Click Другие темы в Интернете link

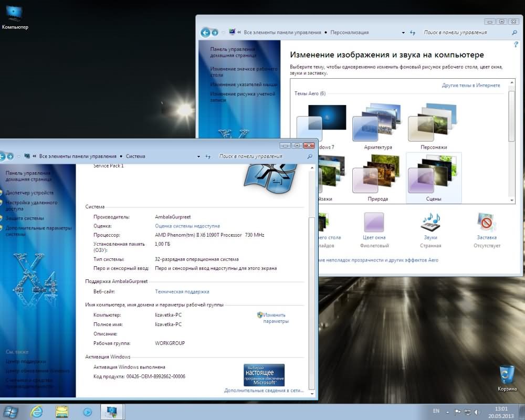tap(470, 85)
